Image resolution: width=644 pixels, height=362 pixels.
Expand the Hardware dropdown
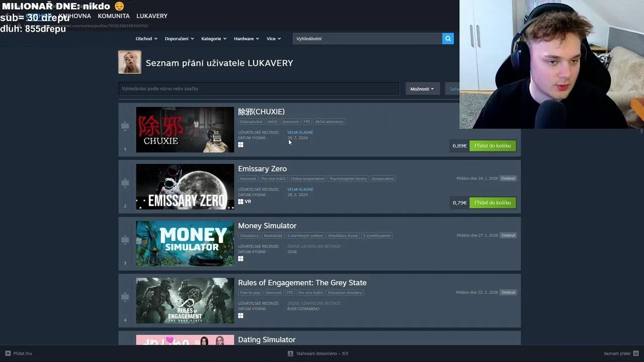(x=247, y=39)
